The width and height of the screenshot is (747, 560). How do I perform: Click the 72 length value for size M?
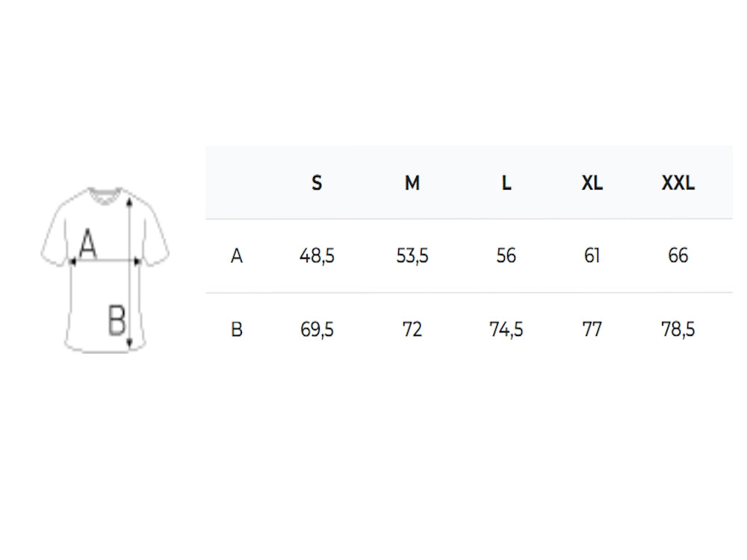pyautogui.click(x=412, y=329)
